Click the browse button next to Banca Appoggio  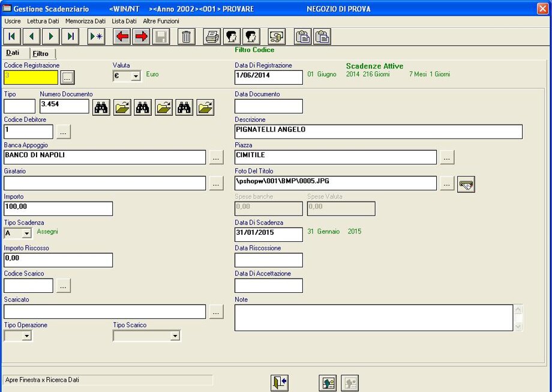tap(217, 157)
